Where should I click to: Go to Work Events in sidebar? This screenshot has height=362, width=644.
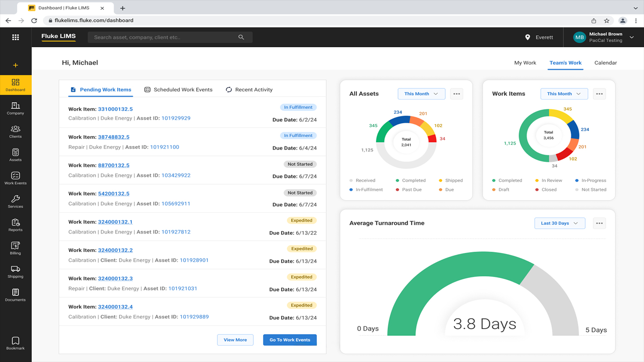(15, 178)
